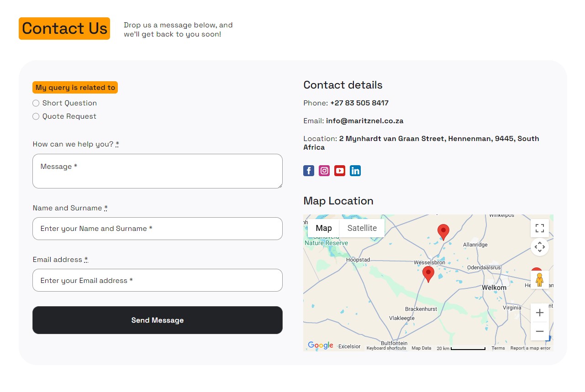Click the info@maritznel.co.za email link
Screen dimensions: 585x392
[x=364, y=121]
